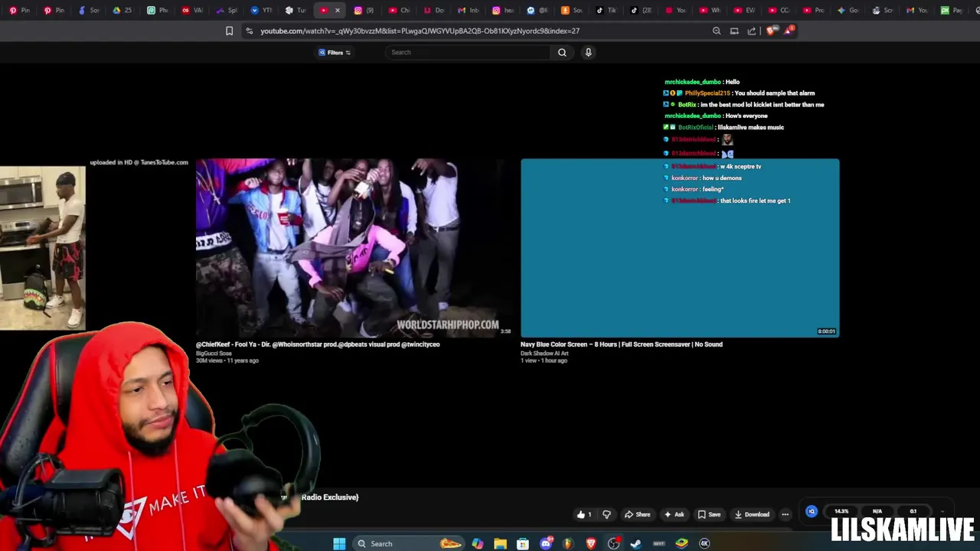Open OBS Studio from taskbar

(x=614, y=543)
